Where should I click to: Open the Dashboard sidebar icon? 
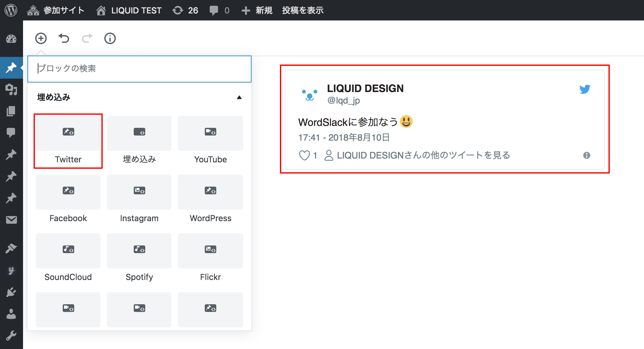[11, 39]
